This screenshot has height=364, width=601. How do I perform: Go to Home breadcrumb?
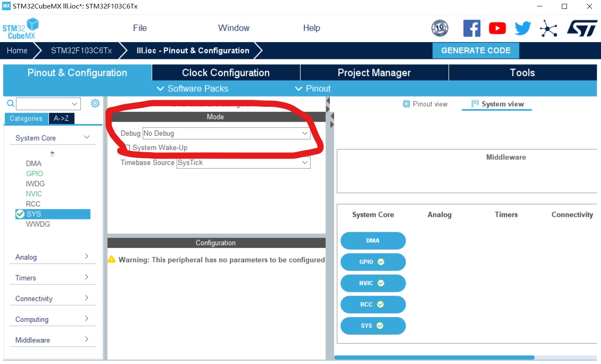(x=17, y=51)
